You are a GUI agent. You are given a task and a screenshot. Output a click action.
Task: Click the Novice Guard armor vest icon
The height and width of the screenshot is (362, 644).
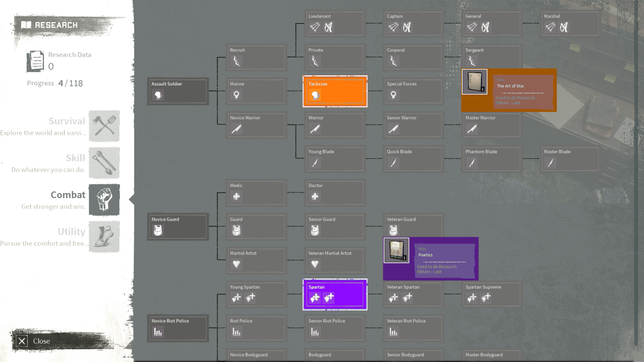pyautogui.click(x=157, y=230)
